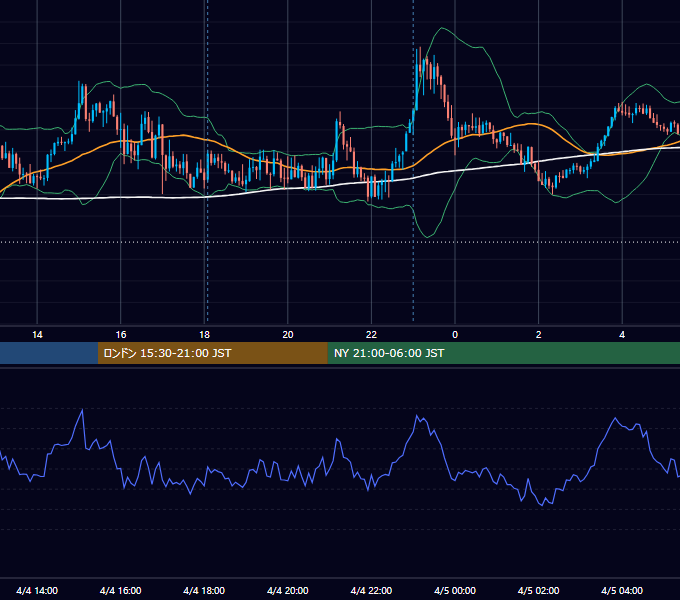The image size is (680, 600).
Task: Click the dotted vertical marker line near 23:00
Action: pos(413,163)
